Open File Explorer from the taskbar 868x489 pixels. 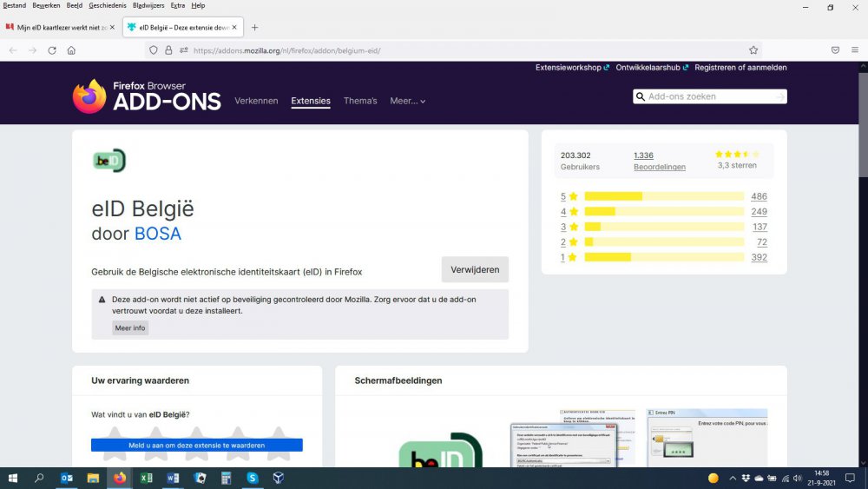(93, 478)
